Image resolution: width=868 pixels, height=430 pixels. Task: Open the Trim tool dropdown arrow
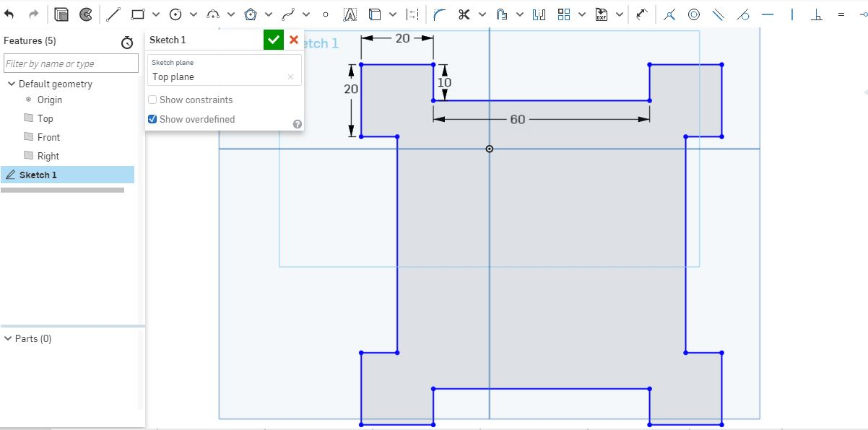[x=482, y=14]
